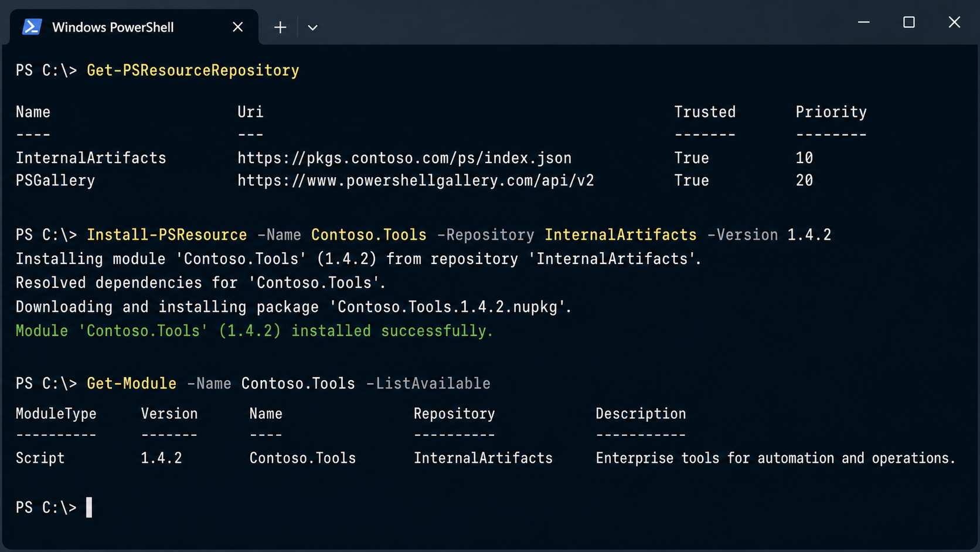The width and height of the screenshot is (980, 552).
Task: Click the Repository column header
Action: 454,414
